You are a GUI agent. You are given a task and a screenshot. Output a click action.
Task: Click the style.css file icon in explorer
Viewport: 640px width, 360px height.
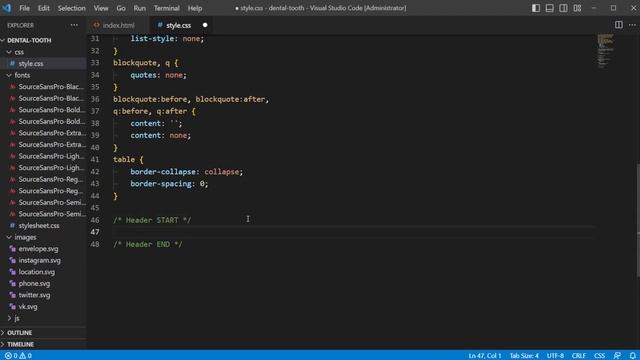tap(12, 63)
